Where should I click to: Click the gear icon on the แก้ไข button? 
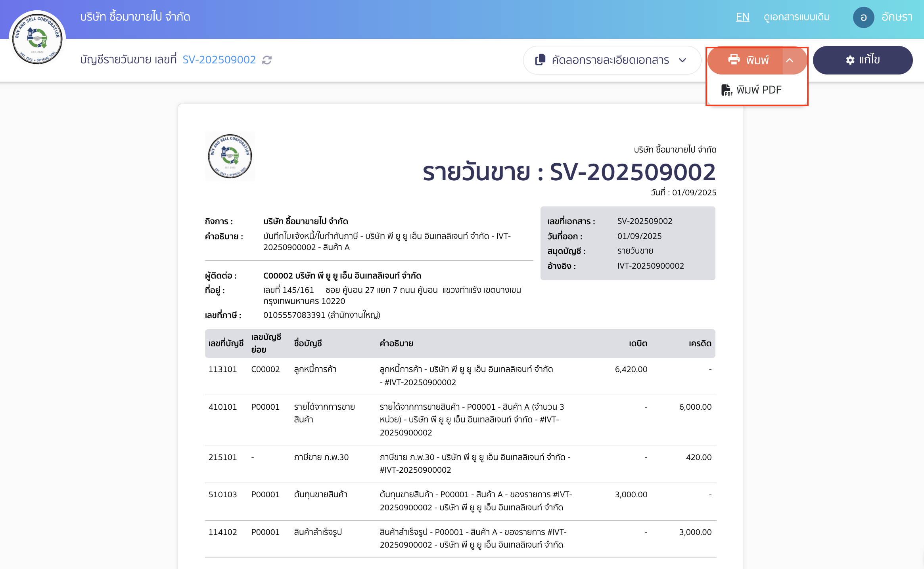click(x=850, y=60)
